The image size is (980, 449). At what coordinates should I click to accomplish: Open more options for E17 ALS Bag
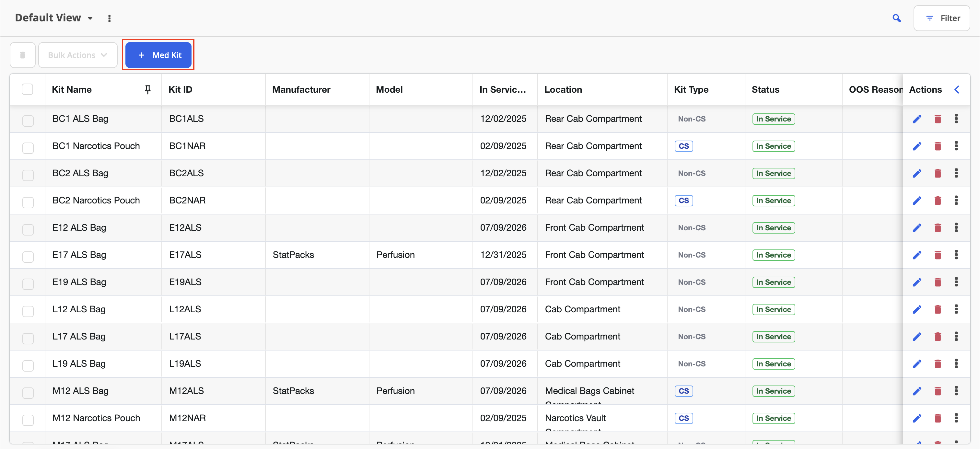point(956,255)
